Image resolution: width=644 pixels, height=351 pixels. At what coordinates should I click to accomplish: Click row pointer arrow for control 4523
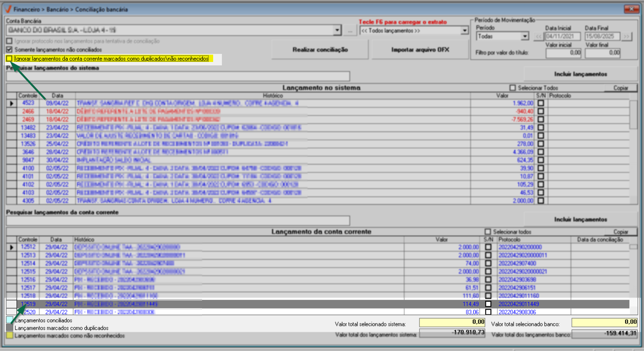(11, 103)
